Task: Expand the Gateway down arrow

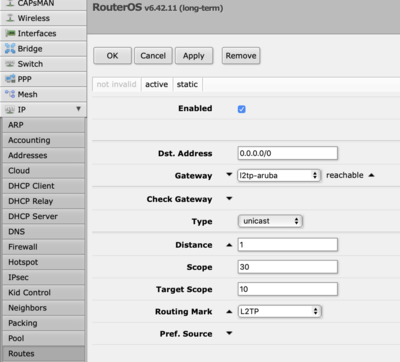Action: pyautogui.click(x=229, y=174)
